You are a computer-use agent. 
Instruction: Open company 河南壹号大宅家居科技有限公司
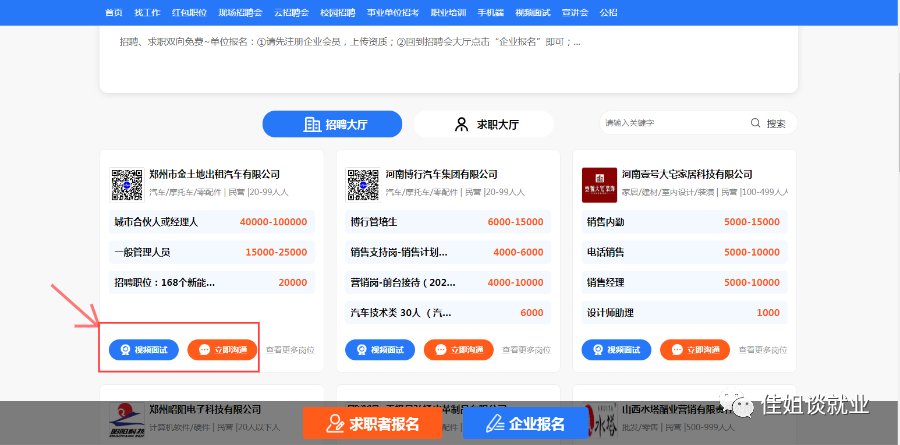687,174
